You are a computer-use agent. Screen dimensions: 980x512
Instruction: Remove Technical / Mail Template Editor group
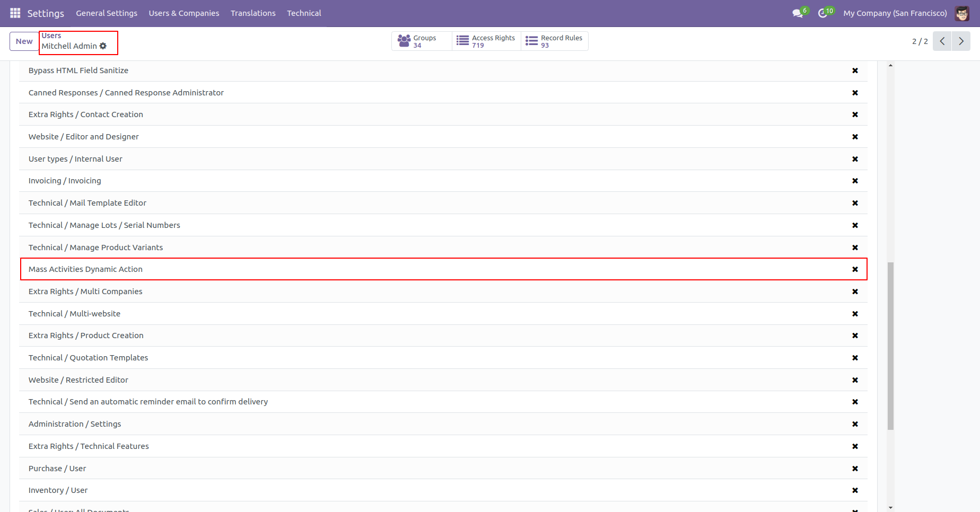pyautogui.click(x=855, y=203)
